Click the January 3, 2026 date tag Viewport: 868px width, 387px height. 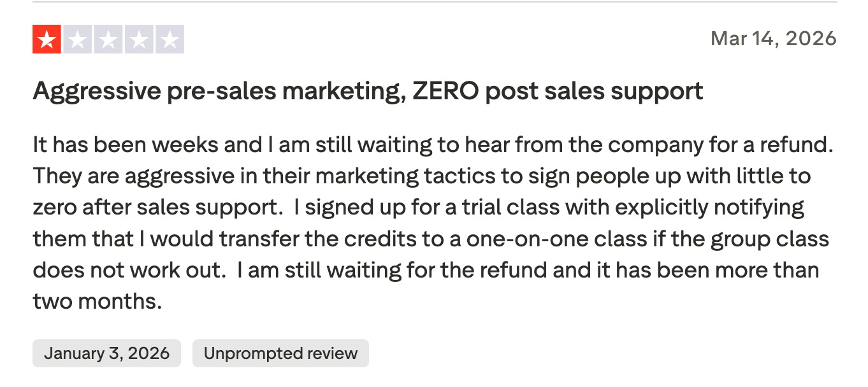(x=106, y=353)
